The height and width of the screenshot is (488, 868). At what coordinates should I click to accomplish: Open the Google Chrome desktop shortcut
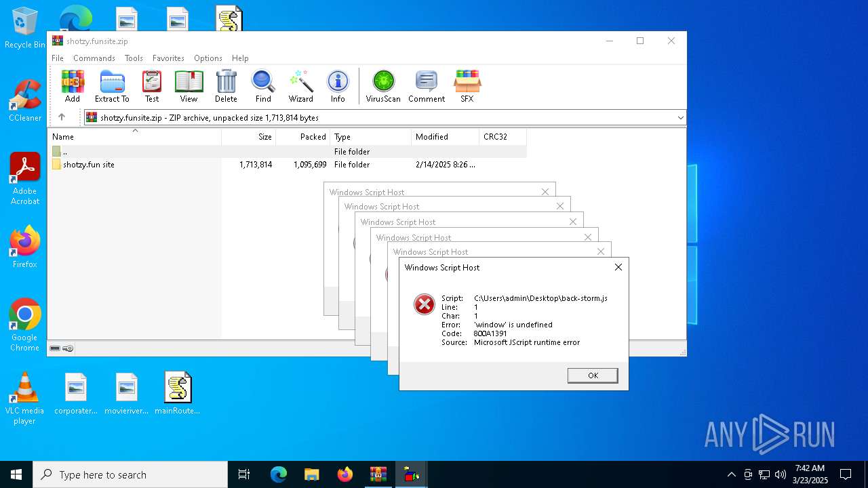point(25,325)
